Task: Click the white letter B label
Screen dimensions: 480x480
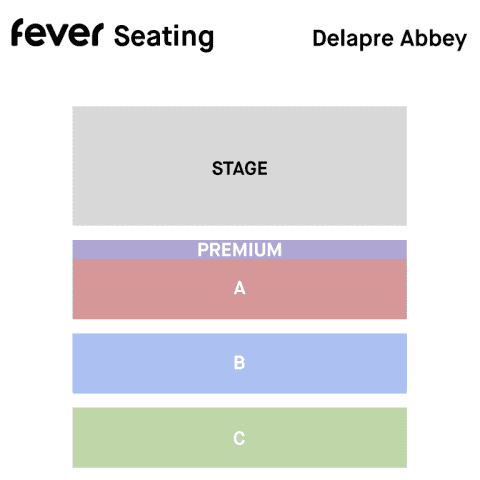Action: 239,363
